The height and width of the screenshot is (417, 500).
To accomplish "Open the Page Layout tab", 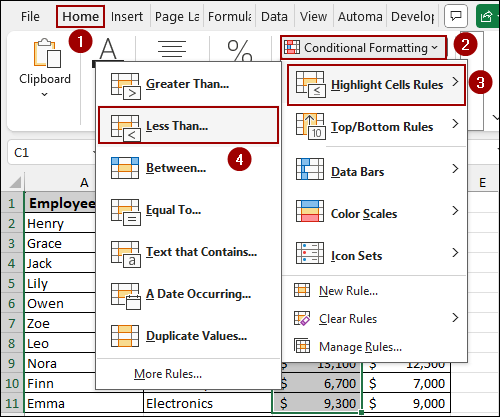I will [x=177, y=16].
